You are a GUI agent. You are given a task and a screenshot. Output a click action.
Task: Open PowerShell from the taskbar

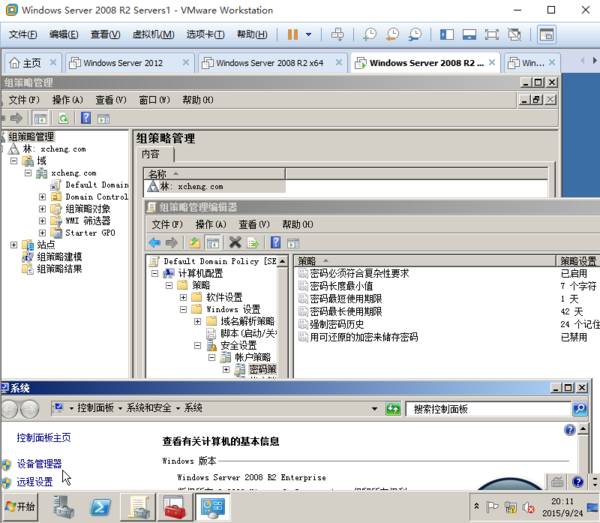[101, 507]
